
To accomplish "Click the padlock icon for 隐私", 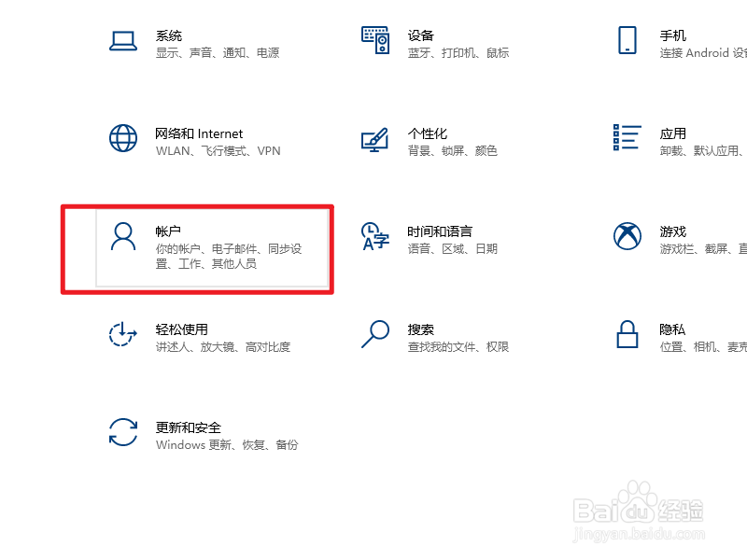I will click(x=627, y=334).
